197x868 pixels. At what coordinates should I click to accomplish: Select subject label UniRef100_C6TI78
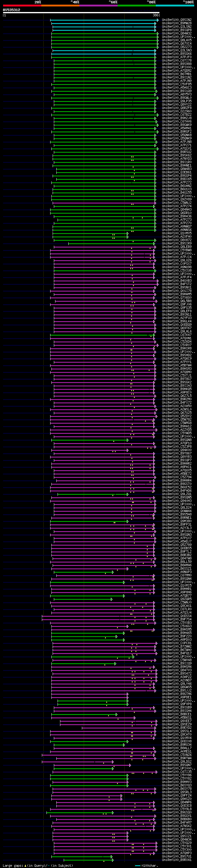pos(177,60)
